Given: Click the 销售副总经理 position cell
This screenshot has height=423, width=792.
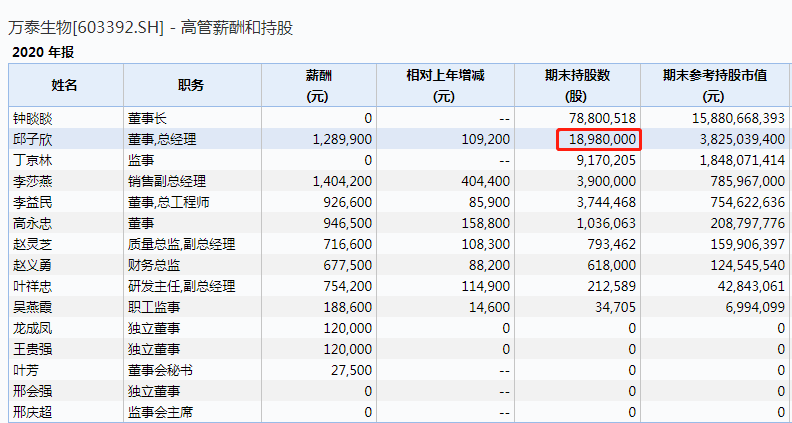Looking at the screenshot, I should click(167, 181).
